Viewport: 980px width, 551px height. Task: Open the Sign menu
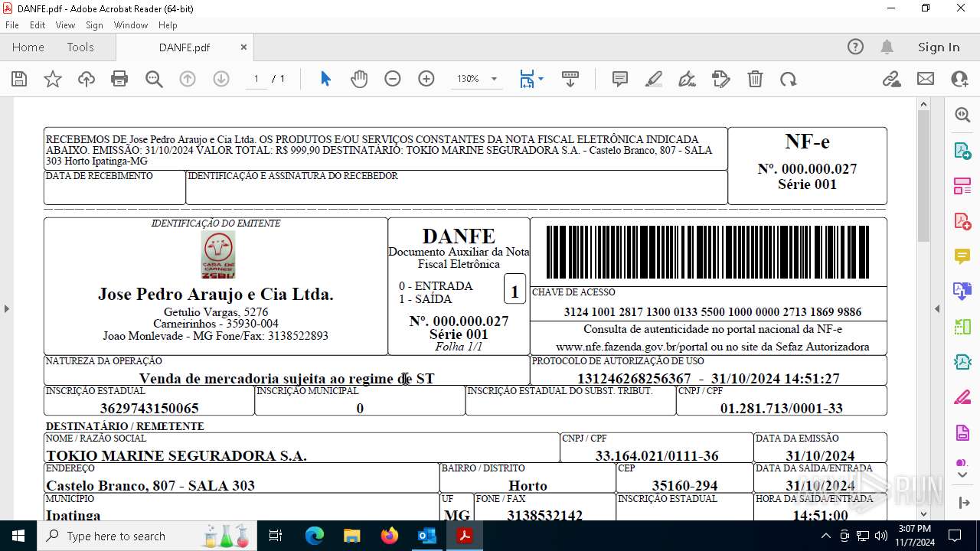tap(94, 25)
